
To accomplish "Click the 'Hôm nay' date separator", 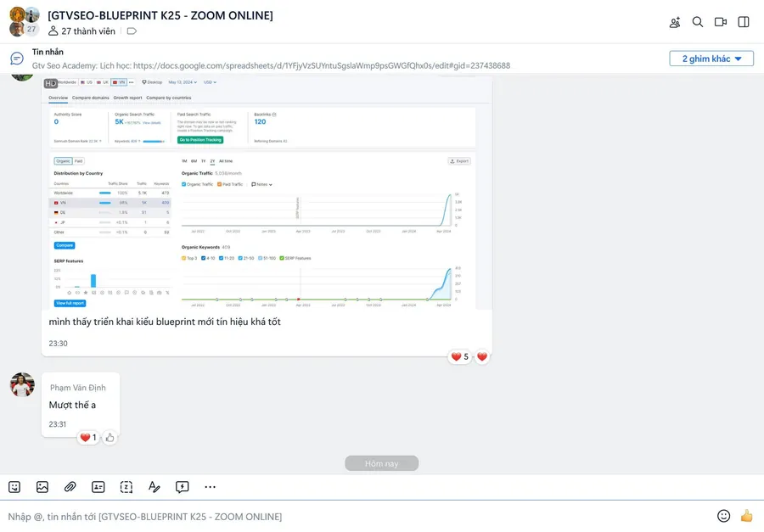I will (x=381, y=463).
